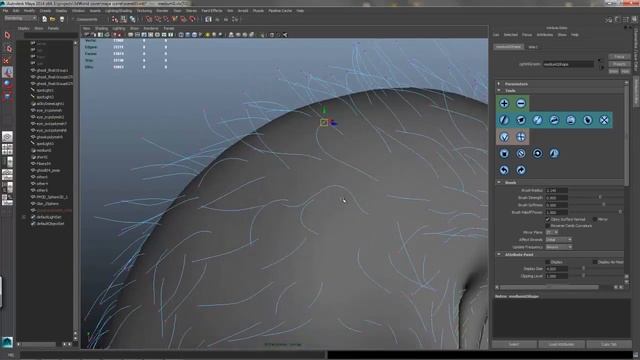The width and height of the screenshot is (640, 360).
Task: Click the fourth tool in the teal row
Action: click(554, 120)
